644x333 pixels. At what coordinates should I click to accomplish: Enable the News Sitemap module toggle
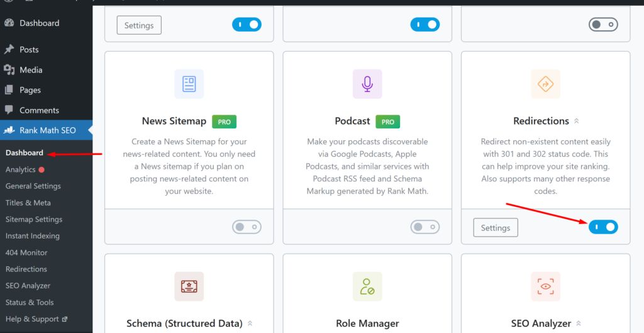tap(247, 227)
